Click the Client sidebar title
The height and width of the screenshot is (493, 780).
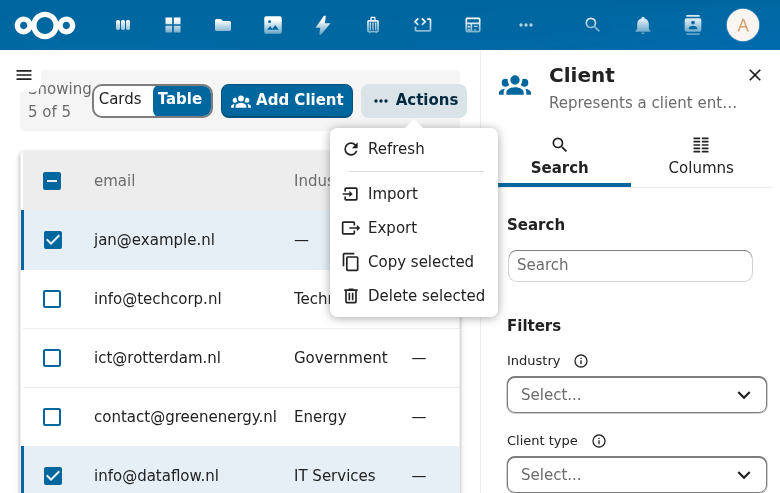tap(582, 75)
